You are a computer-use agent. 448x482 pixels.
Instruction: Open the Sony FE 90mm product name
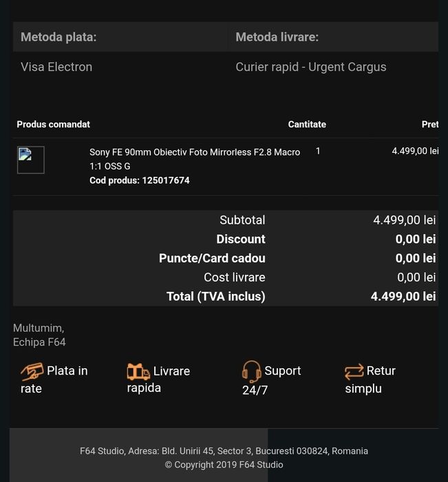pos(195,158)
